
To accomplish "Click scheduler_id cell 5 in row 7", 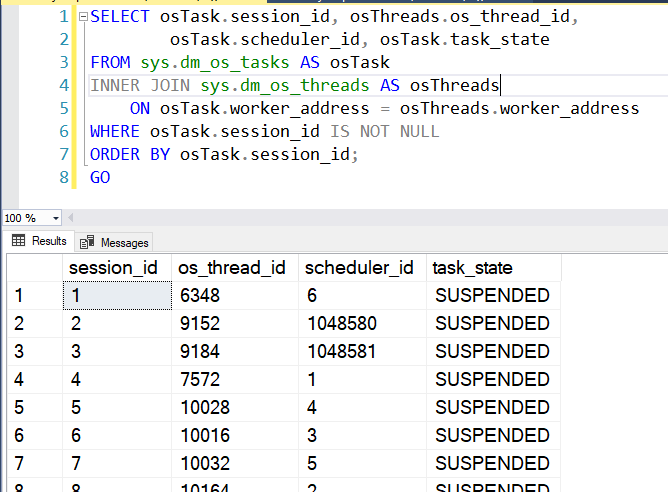I will click(363, 463).
